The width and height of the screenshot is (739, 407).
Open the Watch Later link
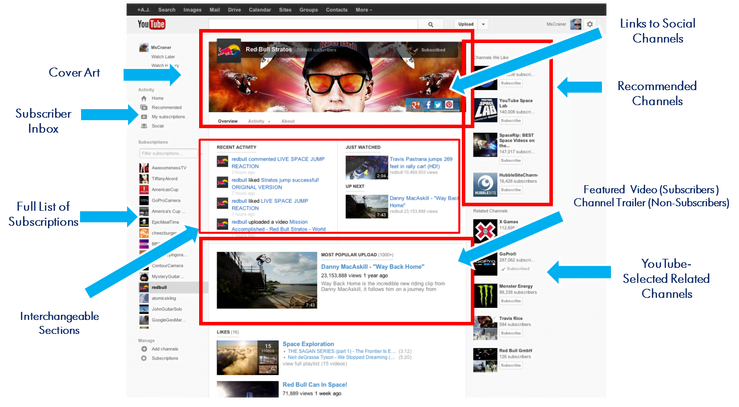[163, 57]
